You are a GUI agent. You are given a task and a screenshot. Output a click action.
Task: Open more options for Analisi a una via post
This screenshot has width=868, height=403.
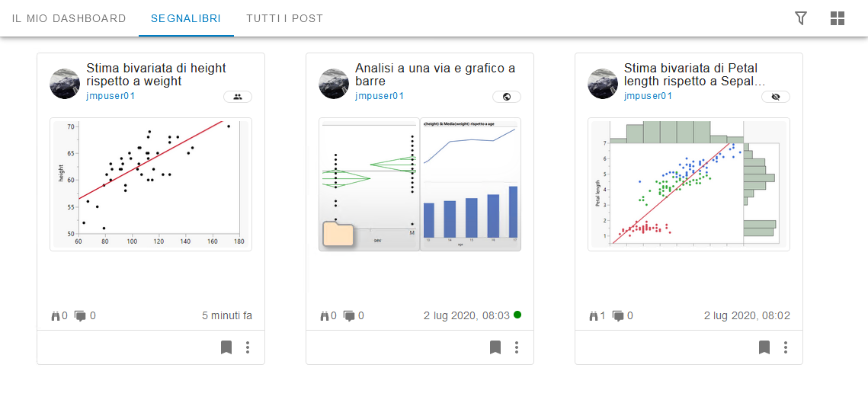(517, 347)
